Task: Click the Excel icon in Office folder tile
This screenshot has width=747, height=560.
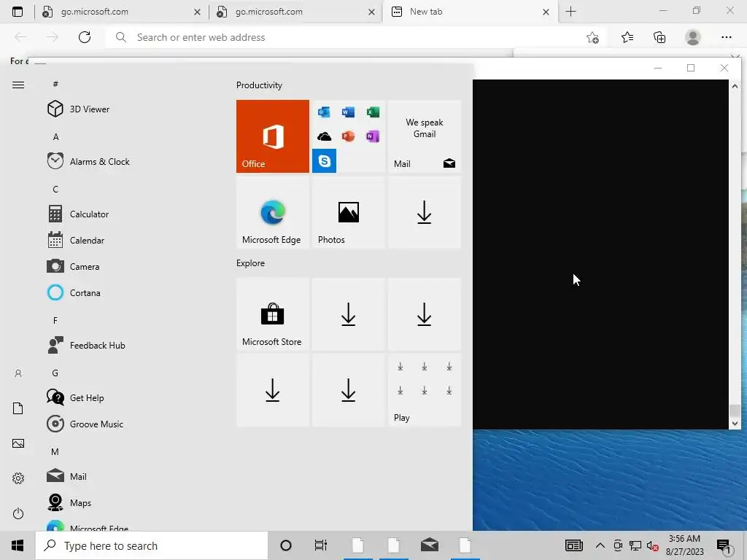Action: 373,112
